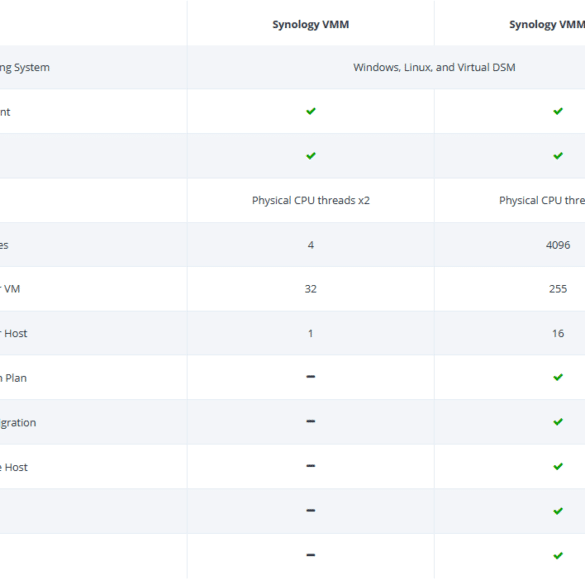The image size is (585, 585).
Task: Click the value 32 in the VM row
Action: (x=310, y=289)
